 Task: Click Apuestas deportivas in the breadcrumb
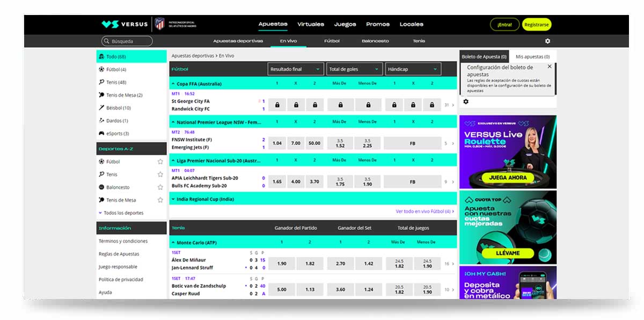193,56
